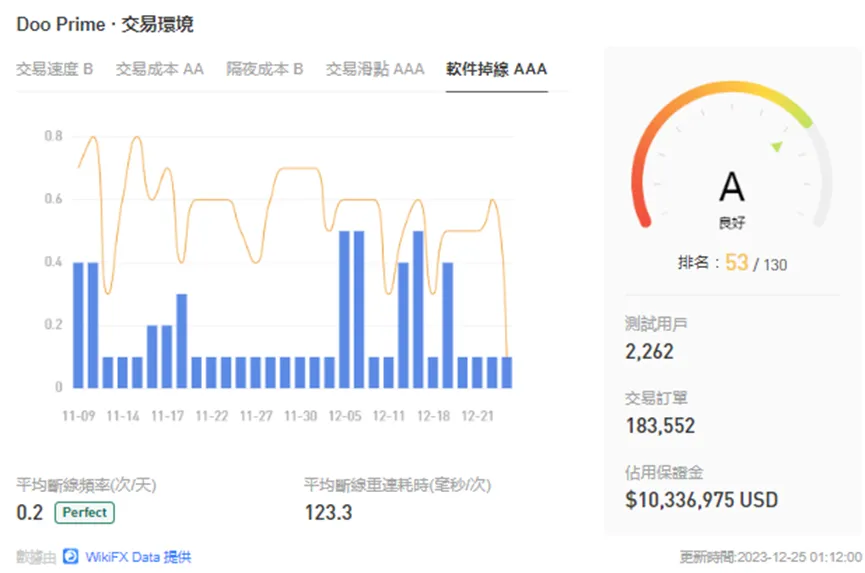Click the last blue bar at chart's right end
The height and width of the screenshot is (573, 865).
[x=507, y=373]
